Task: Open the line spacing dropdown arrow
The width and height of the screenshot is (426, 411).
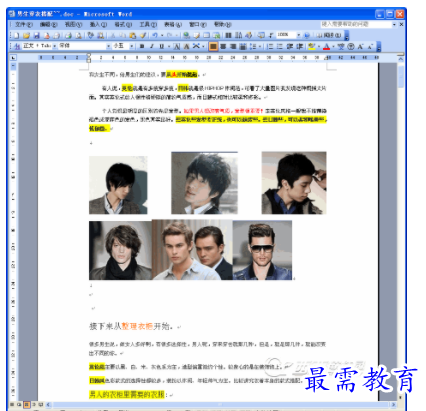Action: coord(260,46)
